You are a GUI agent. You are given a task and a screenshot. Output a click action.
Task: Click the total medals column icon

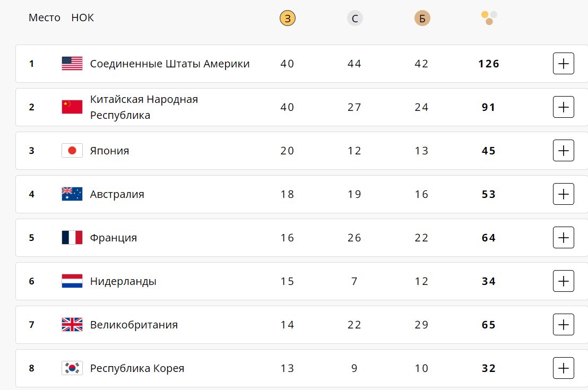click(489, 18)
